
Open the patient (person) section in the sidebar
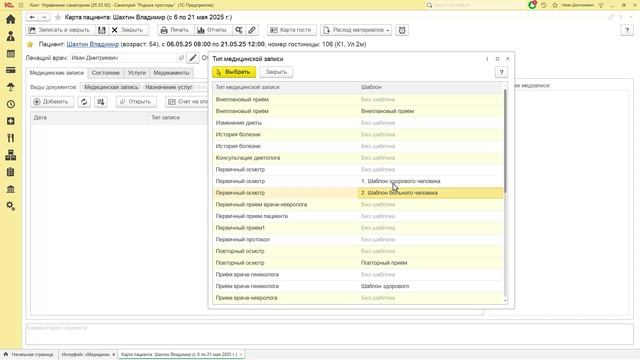(11, 36)
